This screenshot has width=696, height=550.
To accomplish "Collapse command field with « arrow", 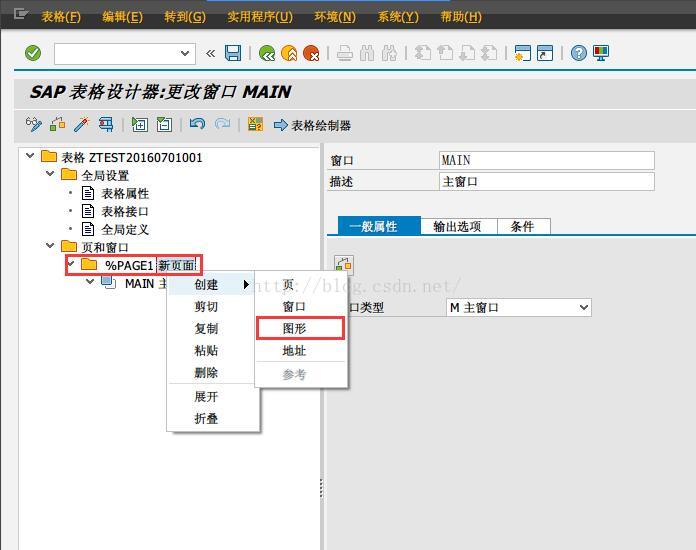I will pyautogui.click(x=210, y=54).
